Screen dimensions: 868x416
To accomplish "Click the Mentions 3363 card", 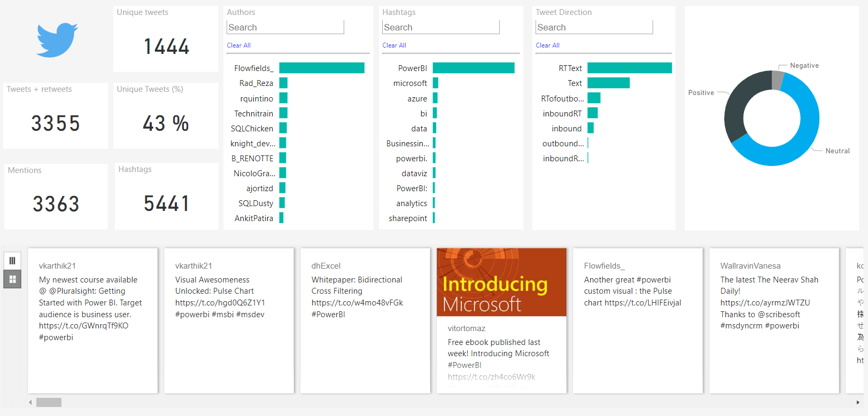I will 56,197.
